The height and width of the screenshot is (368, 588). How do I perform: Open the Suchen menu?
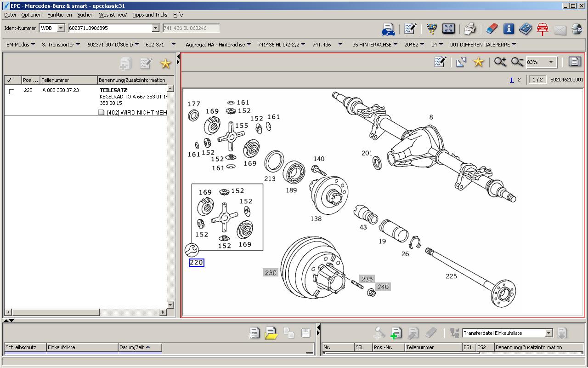85,15
